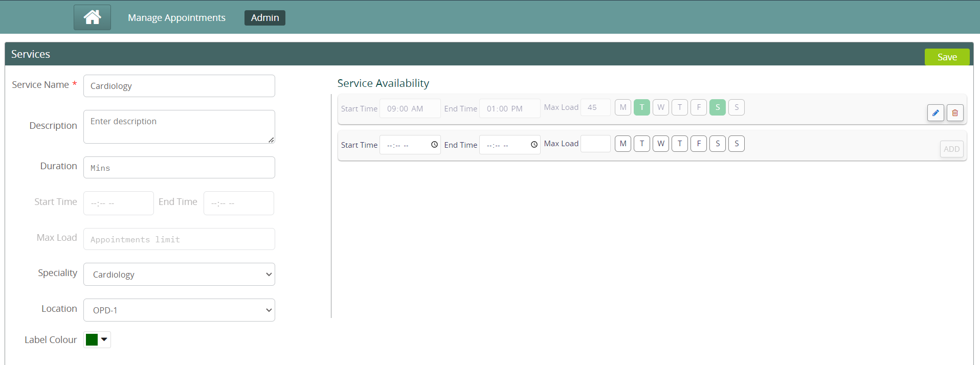This screenshot has width=980, height=365.
Task: Open the Admin menu
Action: coord(265,17)
